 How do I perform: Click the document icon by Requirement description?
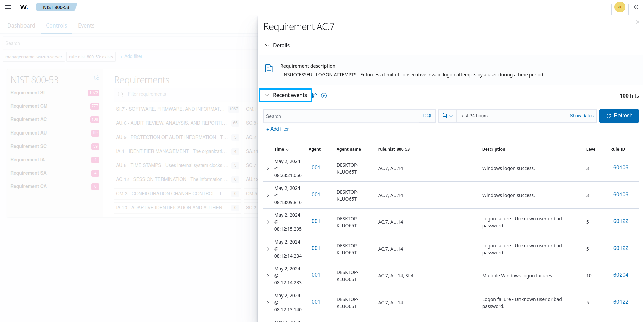(x=269, y=68)
